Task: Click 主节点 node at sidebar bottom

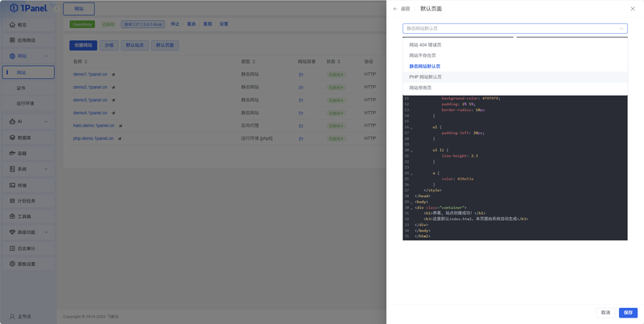Action: point(21,317)
